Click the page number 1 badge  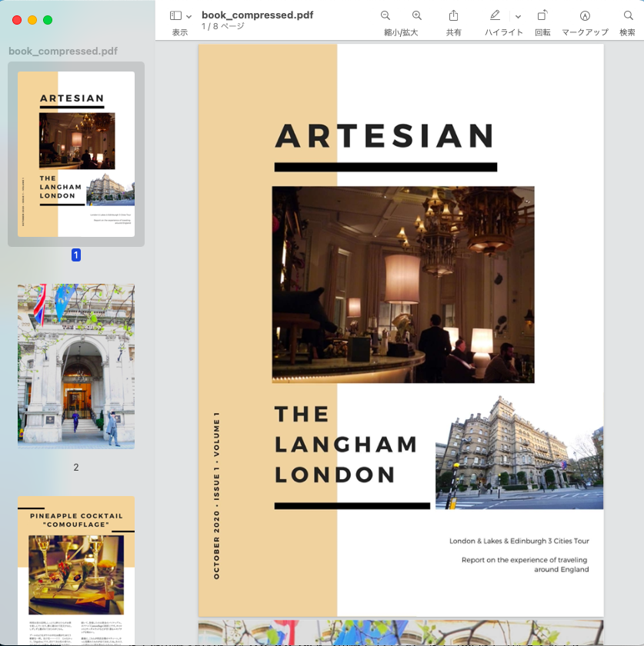pyautogui.click(x=76, y=255)
